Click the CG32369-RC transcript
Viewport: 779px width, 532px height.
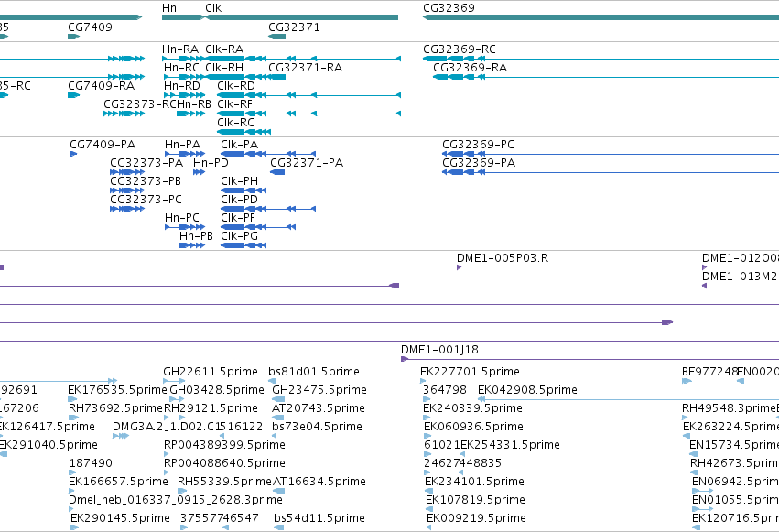coord(459,49)
